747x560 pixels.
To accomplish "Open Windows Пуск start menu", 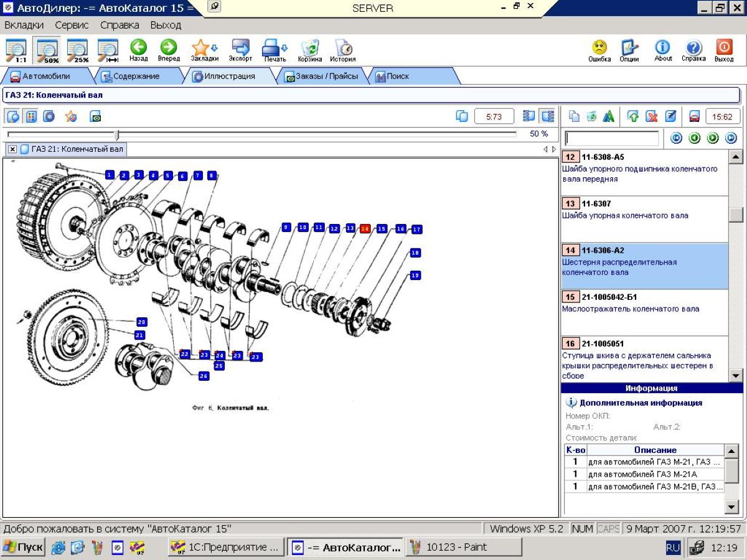I will click(23, 548).
